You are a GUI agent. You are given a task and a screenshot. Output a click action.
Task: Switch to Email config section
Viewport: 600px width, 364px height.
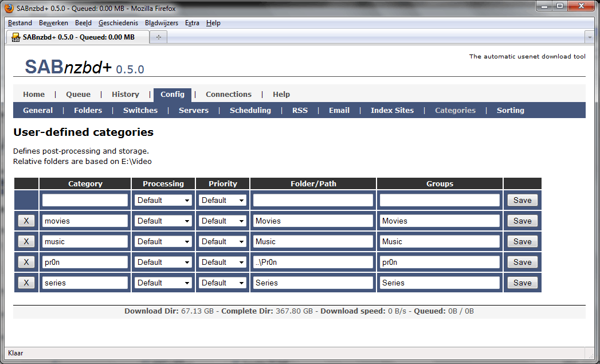click(339, 110)
